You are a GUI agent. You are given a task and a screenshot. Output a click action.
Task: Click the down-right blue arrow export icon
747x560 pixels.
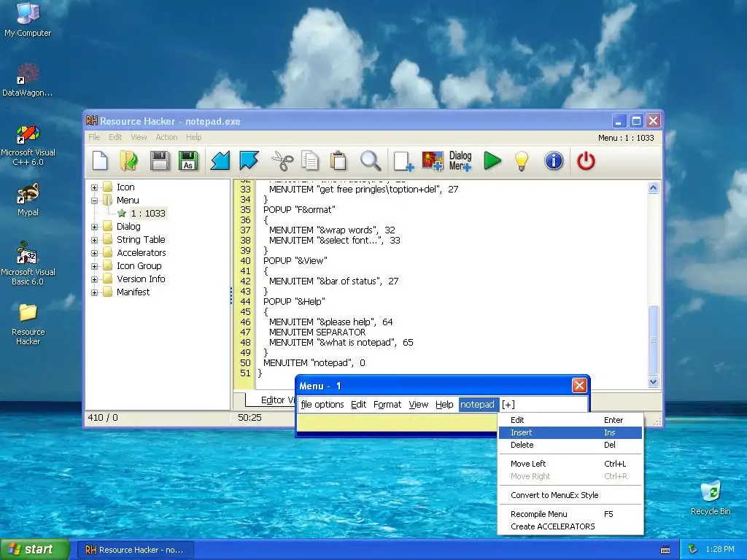point(249,160)
